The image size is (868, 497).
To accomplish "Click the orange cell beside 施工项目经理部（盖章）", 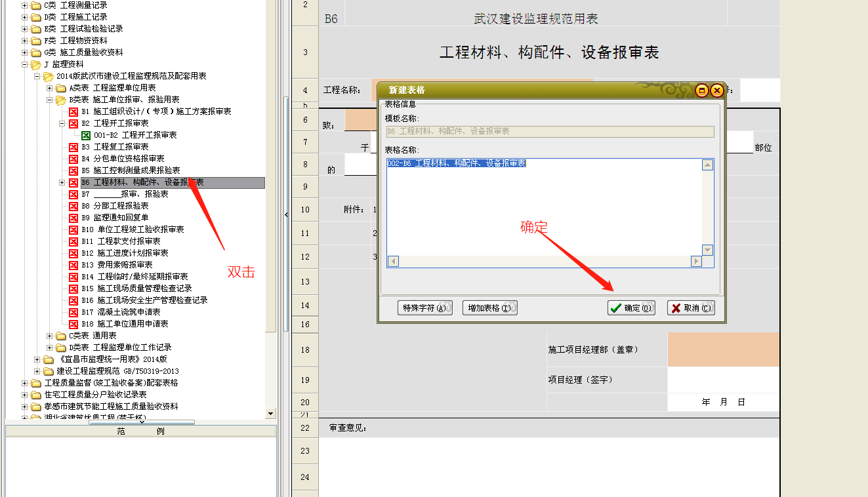I will point(724,349).
